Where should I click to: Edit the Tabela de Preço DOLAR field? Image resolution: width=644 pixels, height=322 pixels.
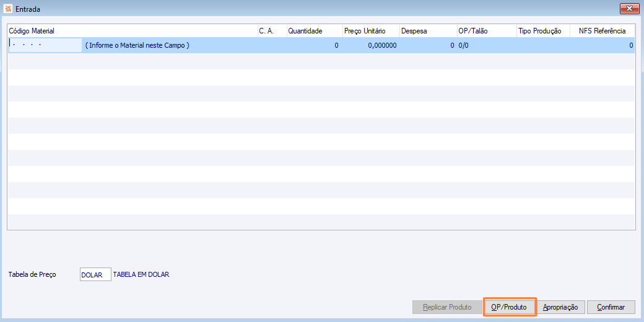[95, 275]
